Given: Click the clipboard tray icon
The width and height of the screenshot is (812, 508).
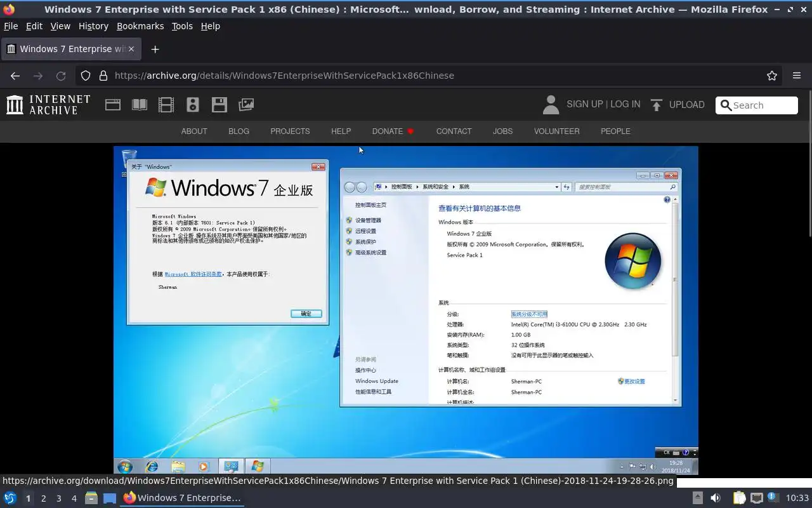Looking at the screenshot, I should pos(739,498).
